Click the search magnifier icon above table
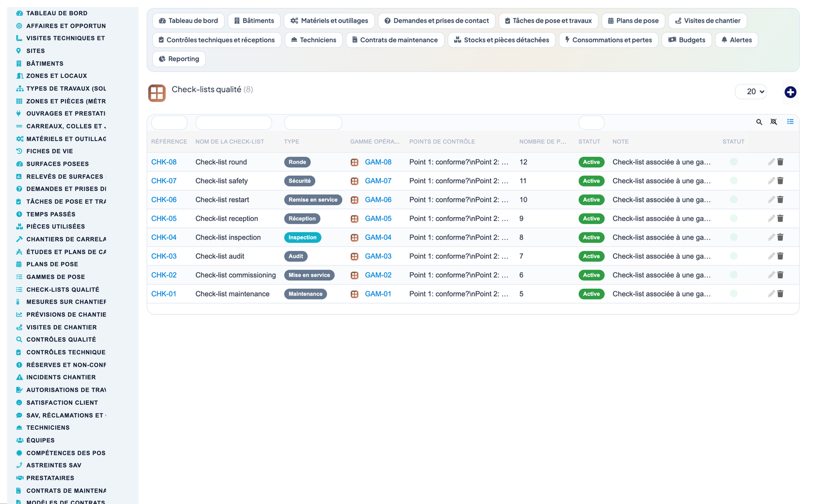Screen dimensions: 815x504 coord(759,122)
